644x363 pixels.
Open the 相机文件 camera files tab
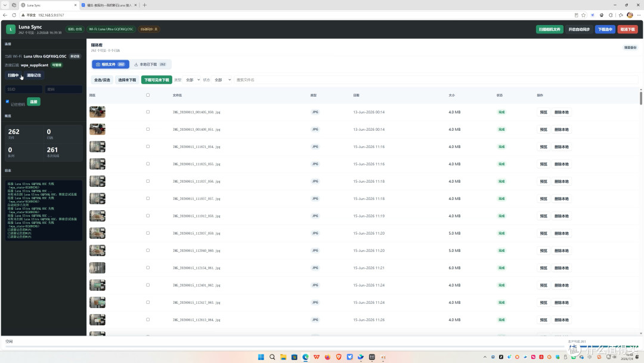(x=110, y=64)
